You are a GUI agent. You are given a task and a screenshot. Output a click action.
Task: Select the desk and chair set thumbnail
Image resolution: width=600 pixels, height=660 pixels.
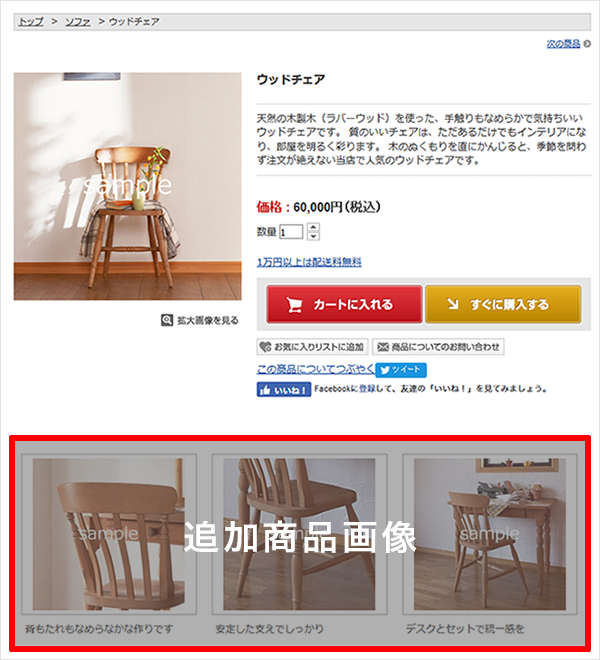tap(490, 534)
